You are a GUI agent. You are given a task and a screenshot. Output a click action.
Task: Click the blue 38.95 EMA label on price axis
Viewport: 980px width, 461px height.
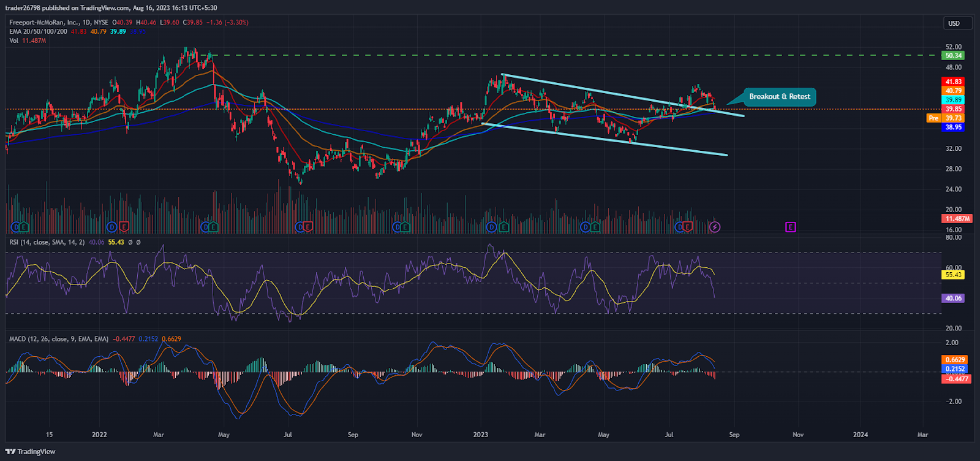coord(953,127)
